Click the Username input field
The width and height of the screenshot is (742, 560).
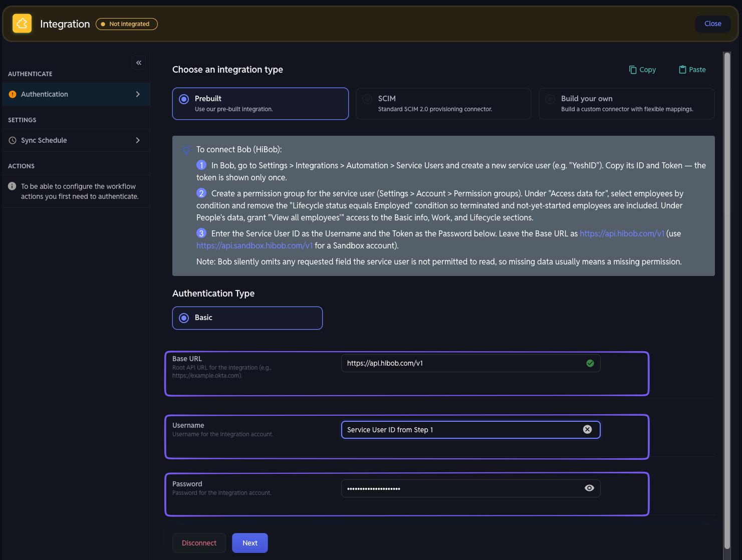click(x=470, y=430)
